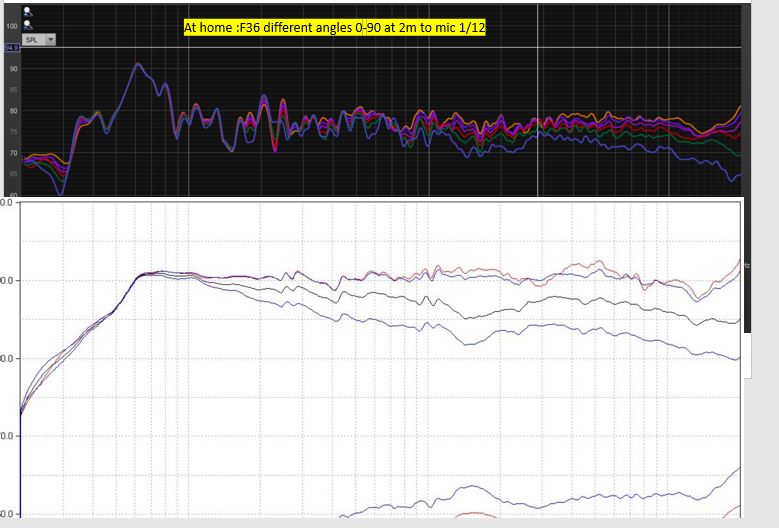Click the yellow 'At home :F36' title annotation
Viewport: 779px width, 528px height.
pyautogui.click(x=334, y=28)
